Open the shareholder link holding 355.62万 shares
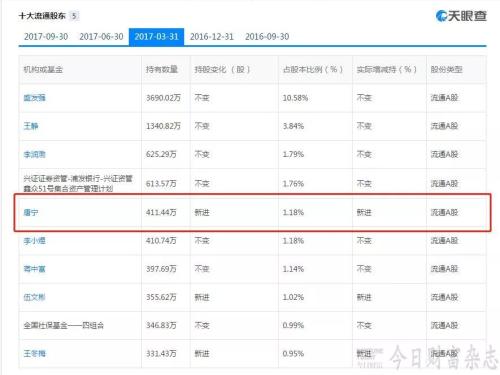Image resolution: width=500 pixels, height=375 pixels. click(x=34, y=297)
